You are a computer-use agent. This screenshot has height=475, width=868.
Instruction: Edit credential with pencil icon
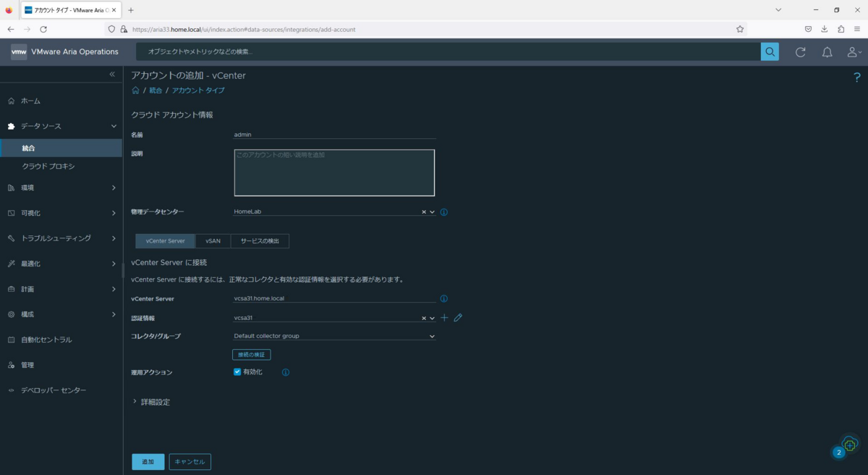click(x=458, y=318)
